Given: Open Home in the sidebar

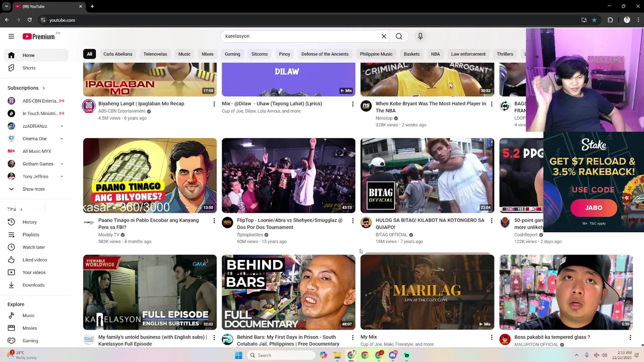Looking at the screenshot, I should click(36, 55).
